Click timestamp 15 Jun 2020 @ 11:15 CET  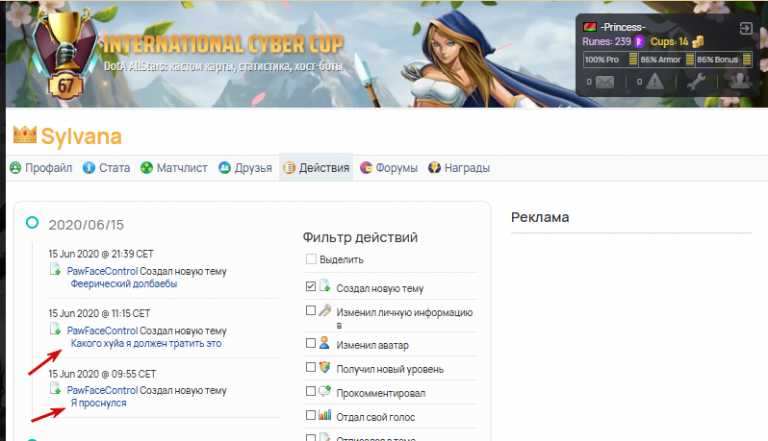click(99, 313)
